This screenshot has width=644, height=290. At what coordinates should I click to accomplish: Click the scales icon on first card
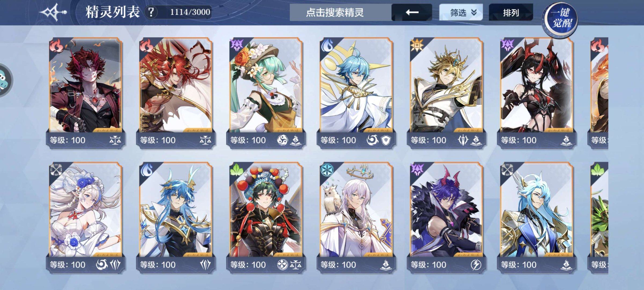coord(115,140)
